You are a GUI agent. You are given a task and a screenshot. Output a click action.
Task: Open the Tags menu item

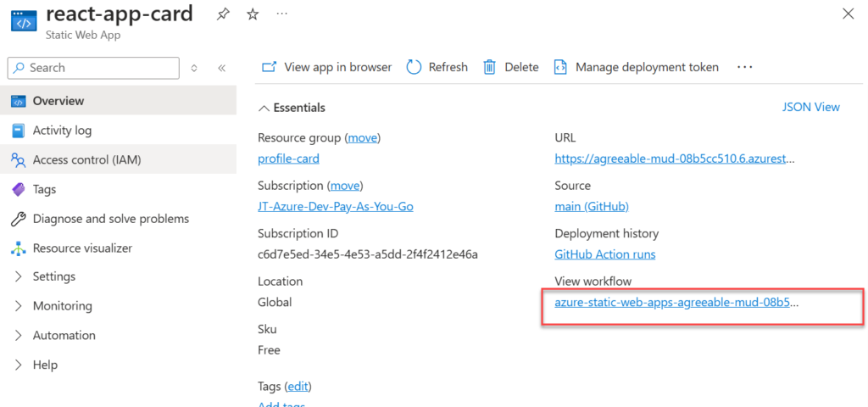(118, 189)
